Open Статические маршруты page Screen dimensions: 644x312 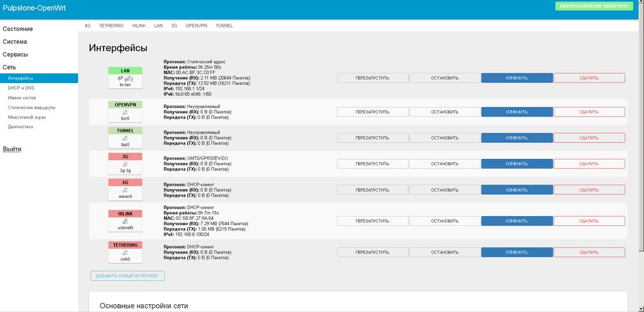(x=32, y=107)
